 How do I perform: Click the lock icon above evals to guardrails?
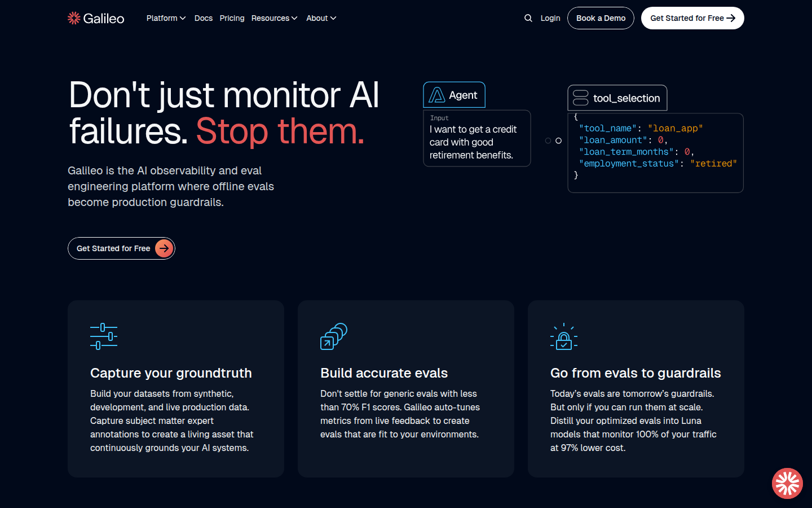564,337
